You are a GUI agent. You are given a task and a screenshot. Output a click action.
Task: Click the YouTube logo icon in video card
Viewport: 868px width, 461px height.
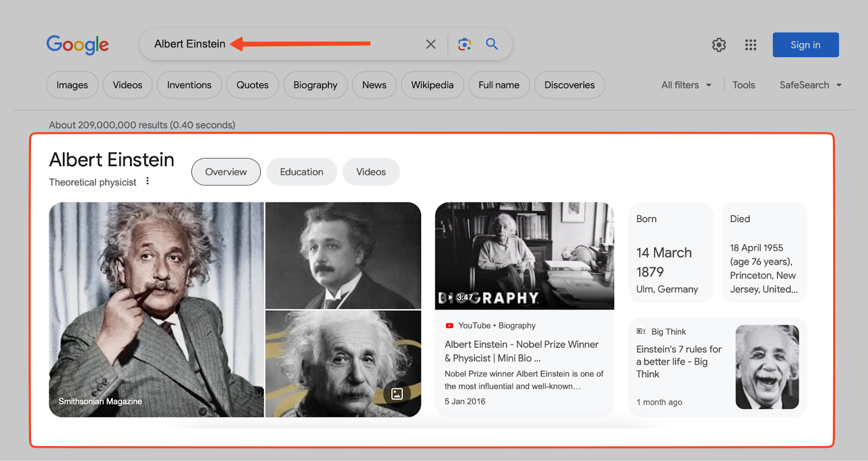coord(449,326)
